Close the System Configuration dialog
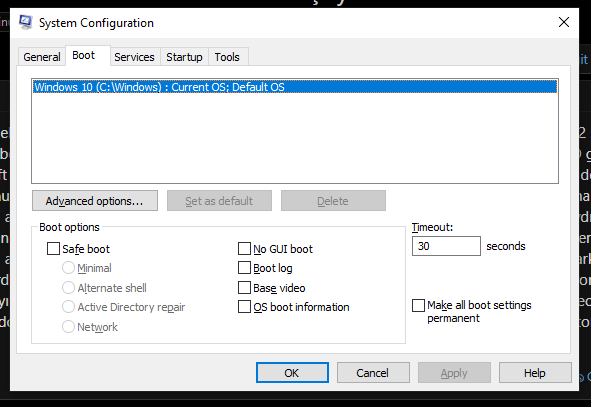Viewport: 591px width, 407px height. point(563,22)
